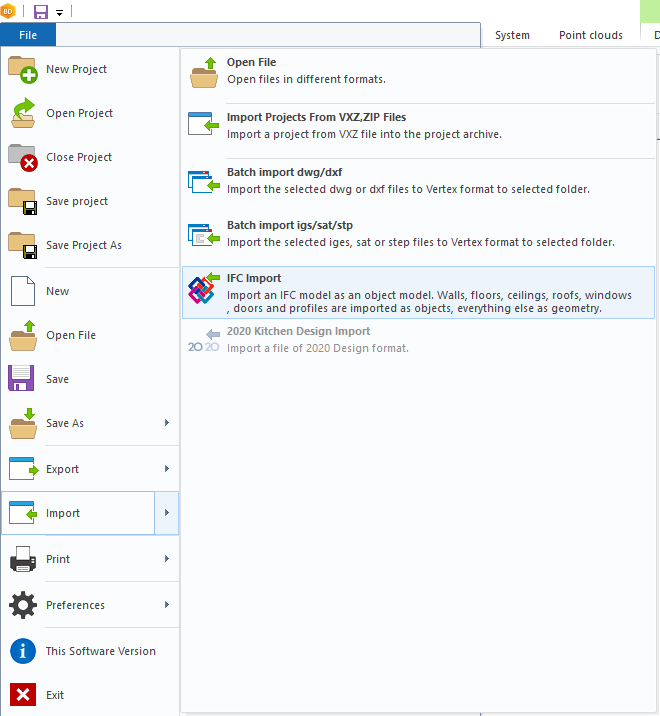Click 'Import the selected dwg or dxf files' description
The image size is (660, 716).
[408, 189]
